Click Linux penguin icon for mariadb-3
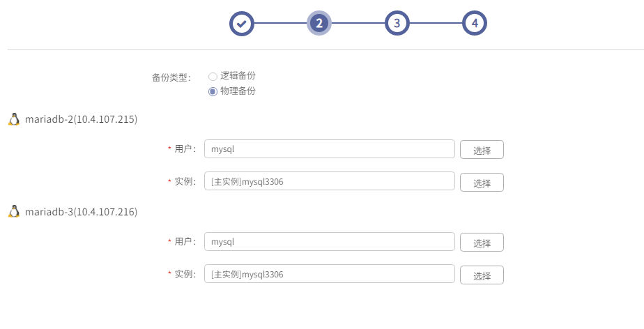This screenshot has width=644, height=329. (14, 211)
